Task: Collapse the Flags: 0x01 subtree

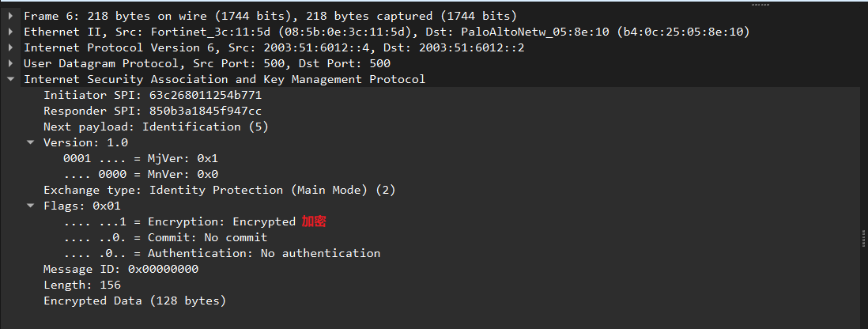Action: (x=30, y=206)
